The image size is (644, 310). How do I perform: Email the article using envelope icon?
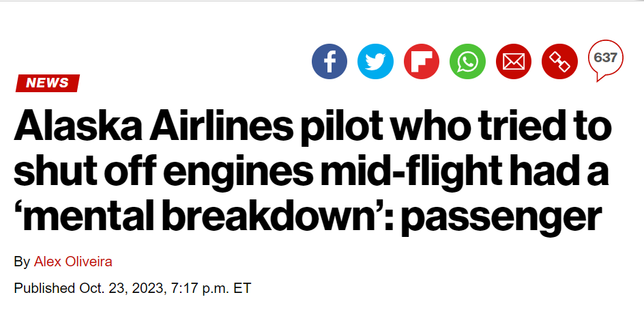514,61
